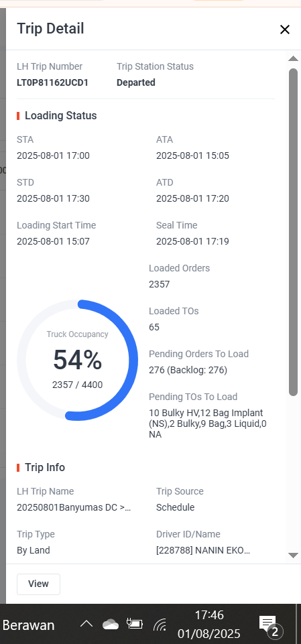Open the OneDrive cloud tray icon
This screenshot has width=301, height=644.
click(x=111, y=625)
